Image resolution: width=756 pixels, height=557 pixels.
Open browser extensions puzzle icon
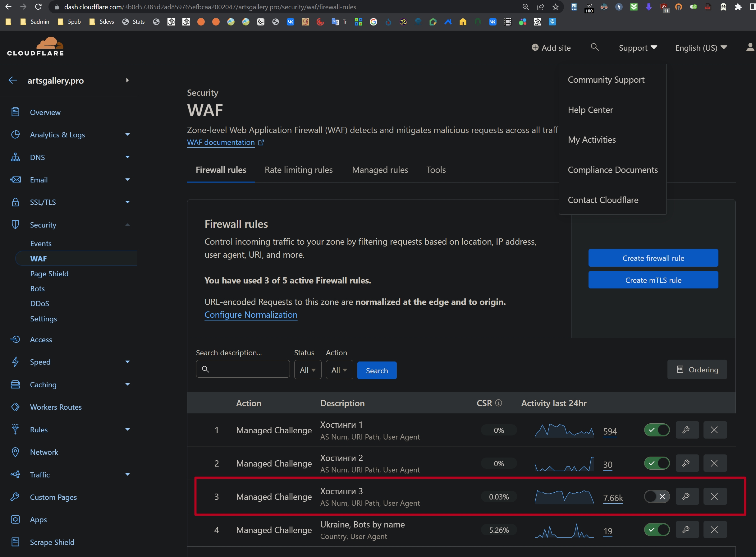coord(738,7)
